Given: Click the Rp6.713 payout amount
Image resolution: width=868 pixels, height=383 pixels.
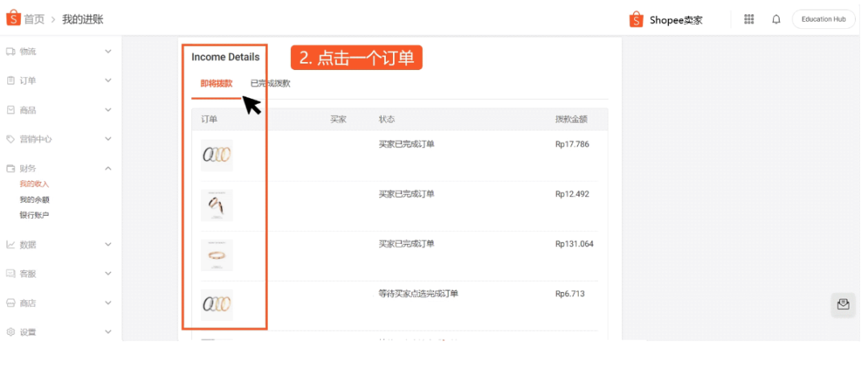Looking at the screenshot, I should [x=570, y=294].
